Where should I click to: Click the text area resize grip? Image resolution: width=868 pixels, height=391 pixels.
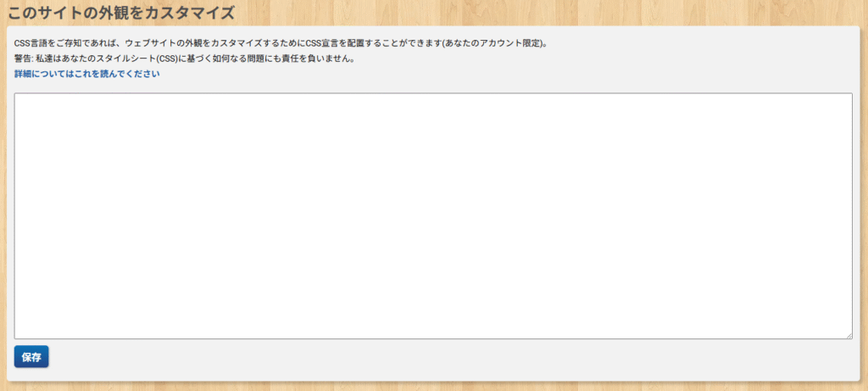(848, 335)
